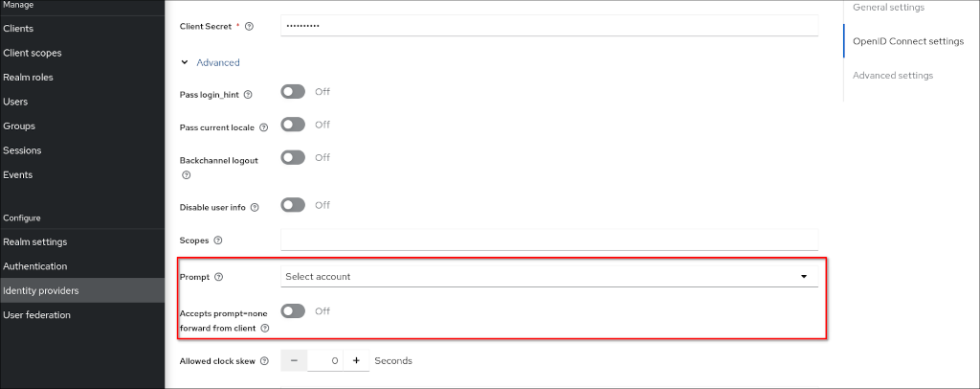Click help icon beside Allowed clock skew

[263, 361]
